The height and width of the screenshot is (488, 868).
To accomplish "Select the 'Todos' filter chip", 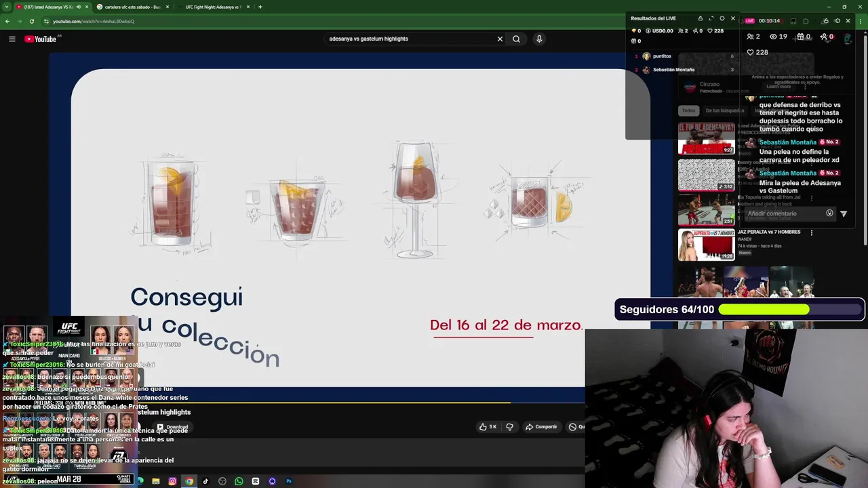I will tap(689, 110).
